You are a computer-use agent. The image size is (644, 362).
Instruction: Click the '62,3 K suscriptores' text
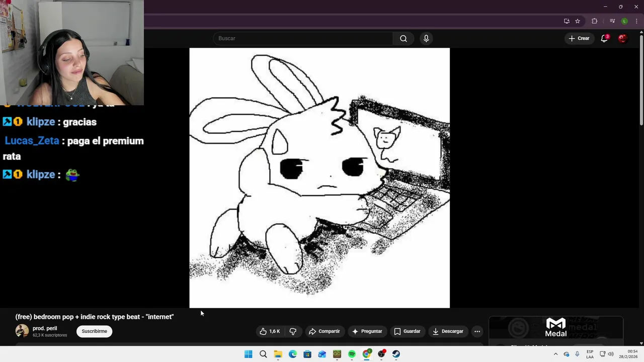coord(50,335)
